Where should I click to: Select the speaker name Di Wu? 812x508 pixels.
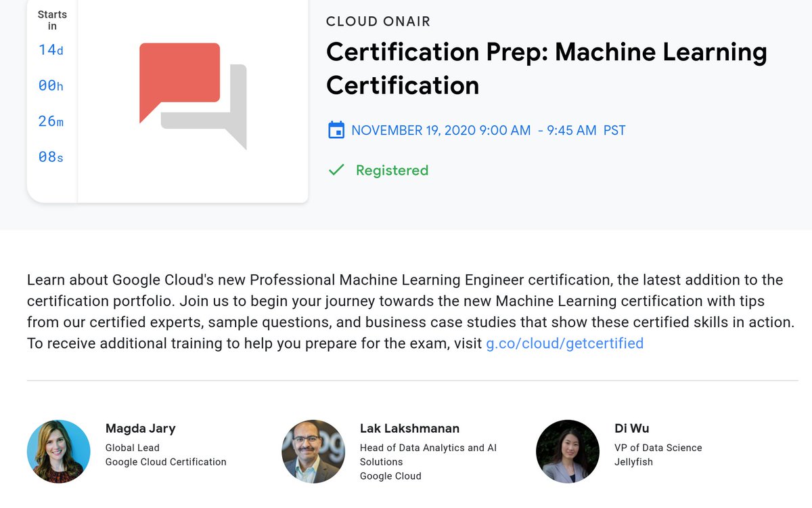[631, 428]
